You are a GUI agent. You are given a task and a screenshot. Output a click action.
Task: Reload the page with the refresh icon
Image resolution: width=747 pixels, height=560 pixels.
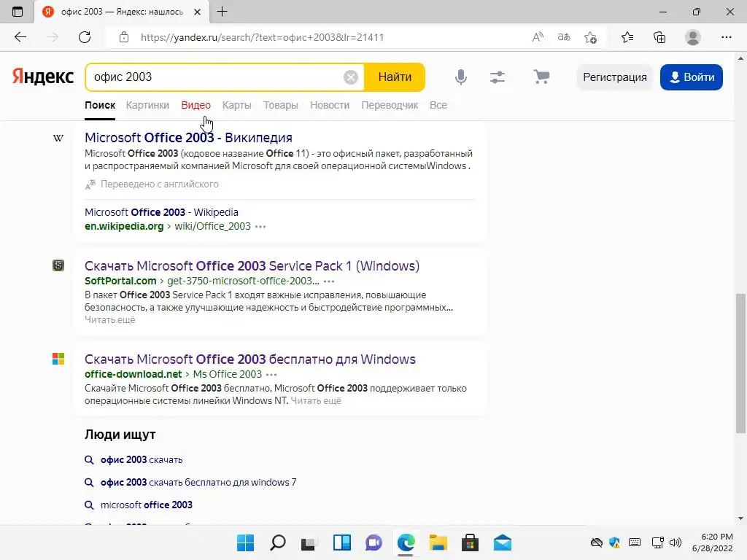tap(85, 37)
